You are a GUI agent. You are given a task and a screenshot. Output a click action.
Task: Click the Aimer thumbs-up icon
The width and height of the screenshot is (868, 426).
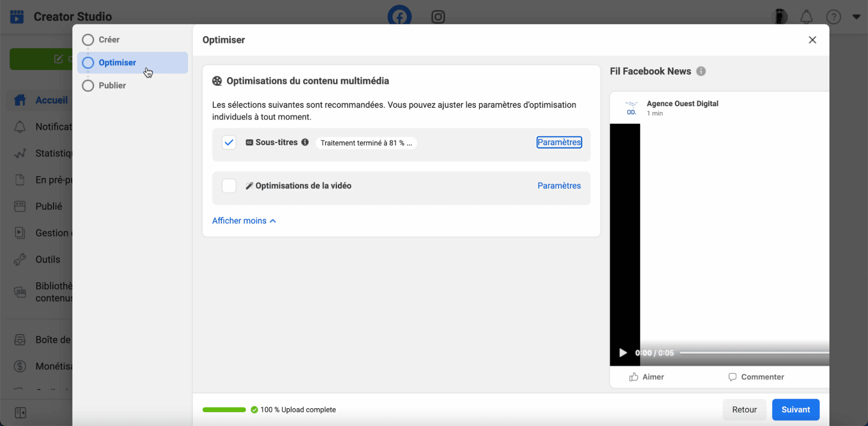(634, 377)
